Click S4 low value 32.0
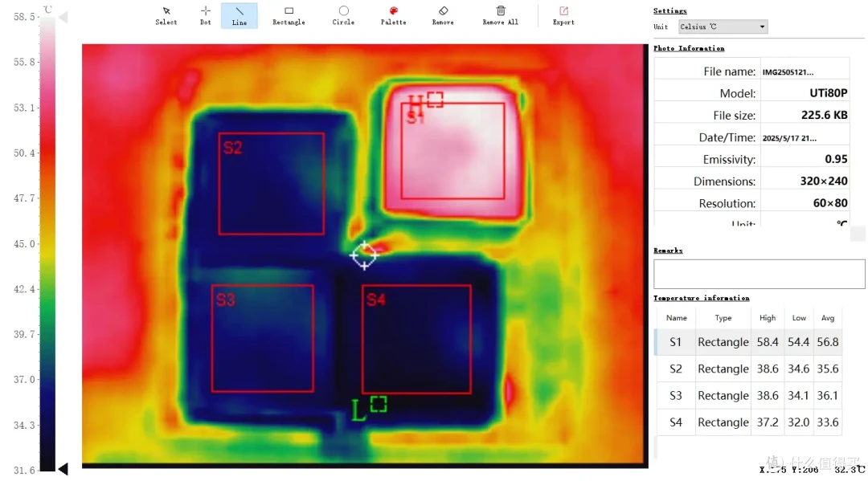The width and height of the screenshot is (868, 481). (x=798, y=422)
